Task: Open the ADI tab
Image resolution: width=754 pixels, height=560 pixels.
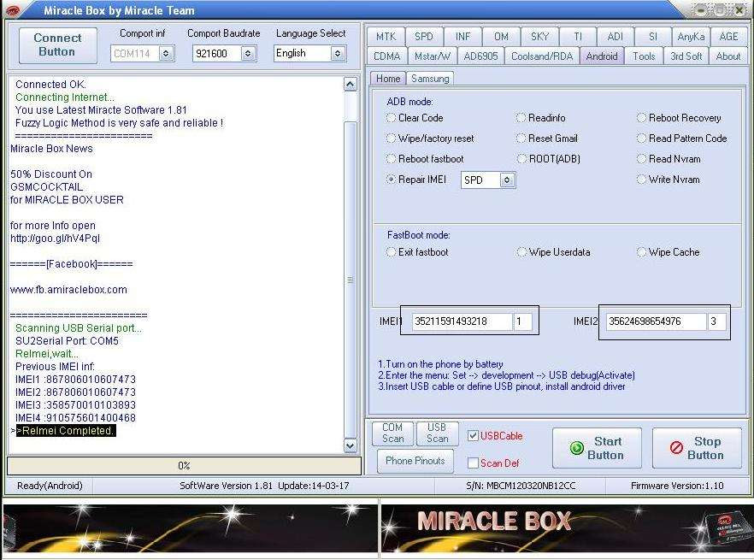Action: click(615, 37)
